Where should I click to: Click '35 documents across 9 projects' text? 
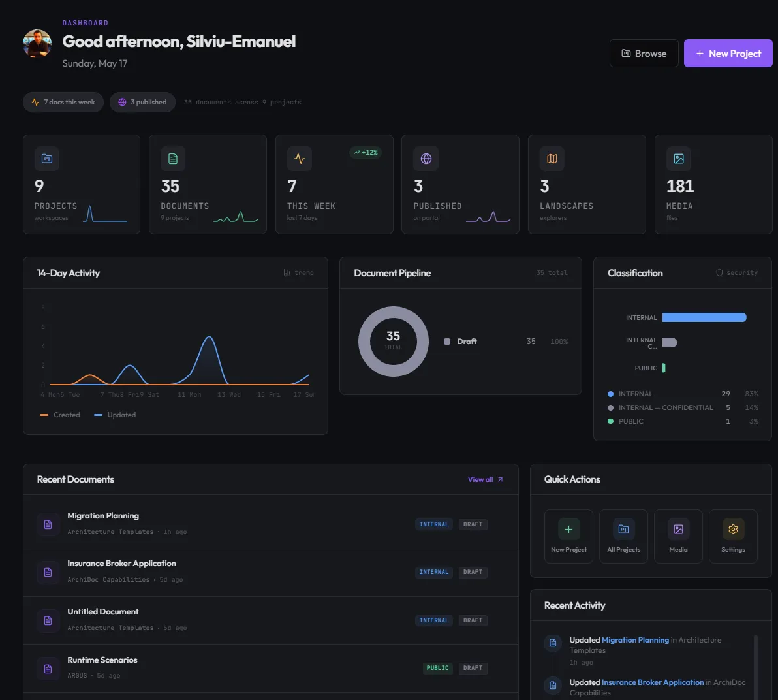point(243,103)
